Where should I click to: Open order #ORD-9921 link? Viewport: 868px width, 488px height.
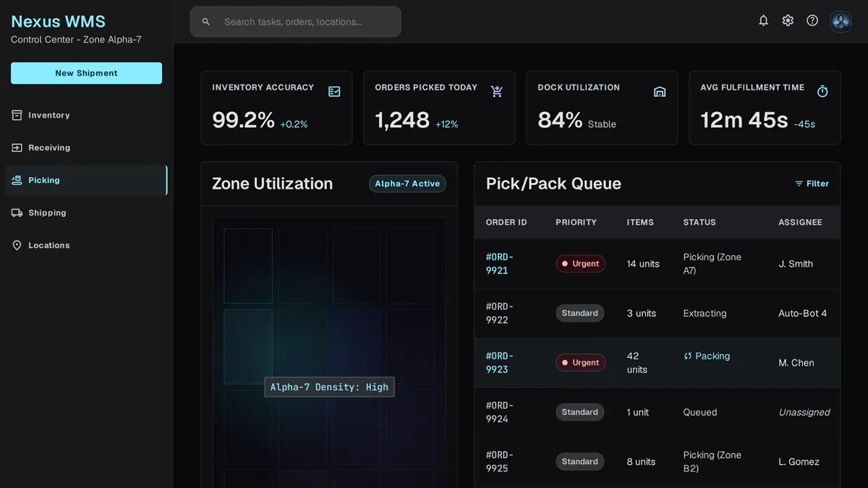tap(500, 264)
